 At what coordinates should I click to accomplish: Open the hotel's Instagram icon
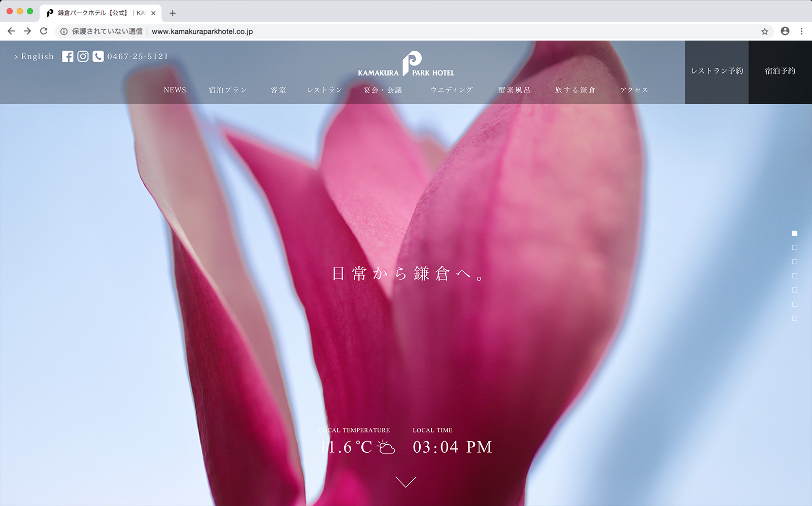point(83,56)
